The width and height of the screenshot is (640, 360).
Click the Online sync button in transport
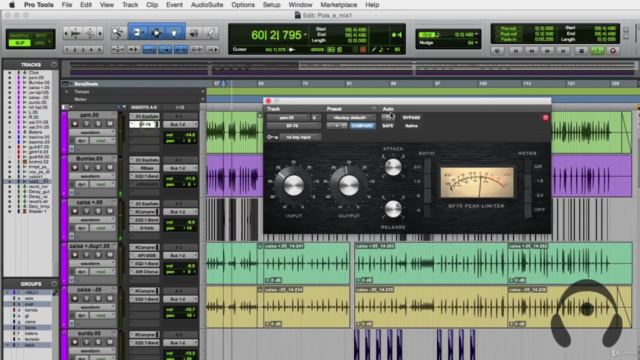coord(497,51)
